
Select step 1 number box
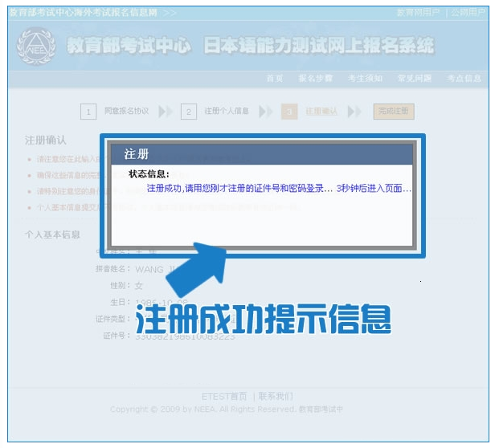88,112
